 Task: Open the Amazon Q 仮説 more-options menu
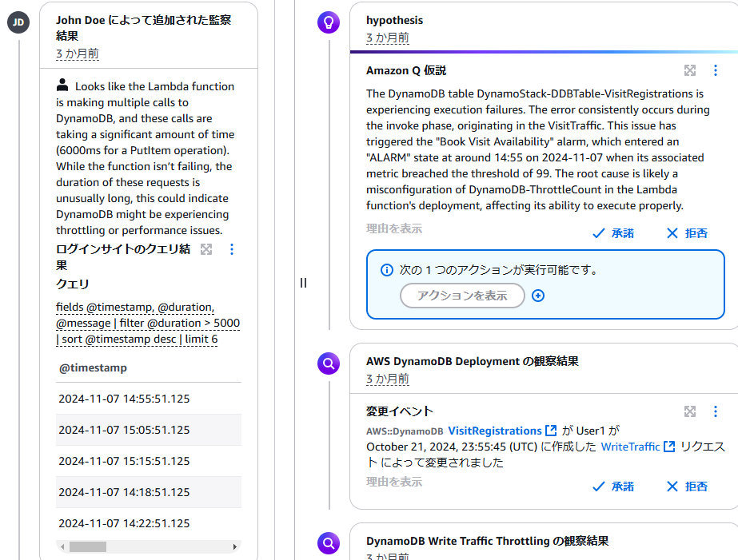[x=716, y=70]
